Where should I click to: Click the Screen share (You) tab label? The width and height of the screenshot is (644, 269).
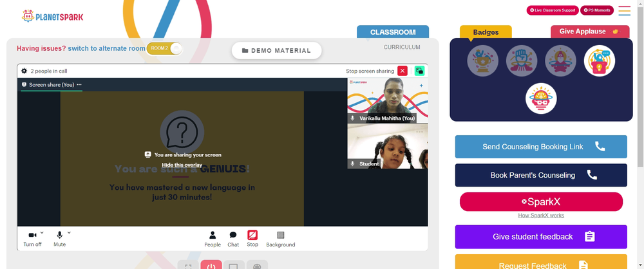[x=52, y=84]
